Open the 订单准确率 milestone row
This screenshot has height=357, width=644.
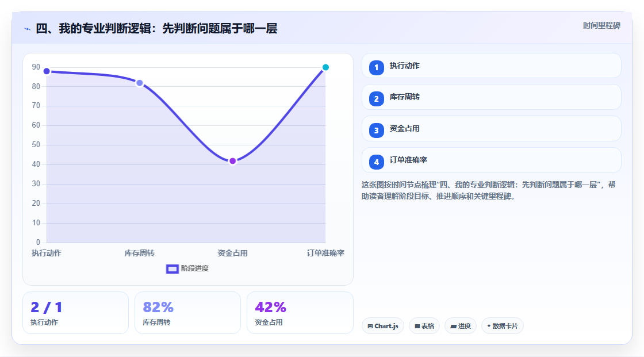tap(491, 160)
